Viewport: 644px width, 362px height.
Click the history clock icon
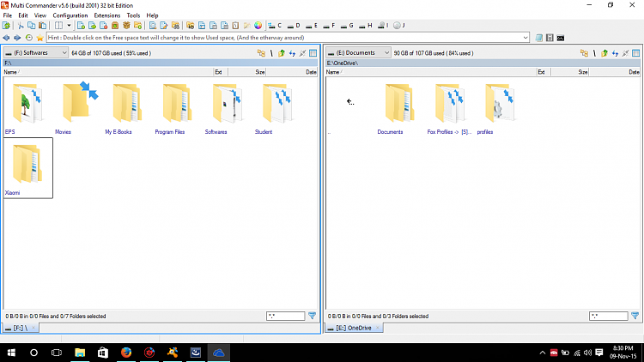[x=29, y=38]
